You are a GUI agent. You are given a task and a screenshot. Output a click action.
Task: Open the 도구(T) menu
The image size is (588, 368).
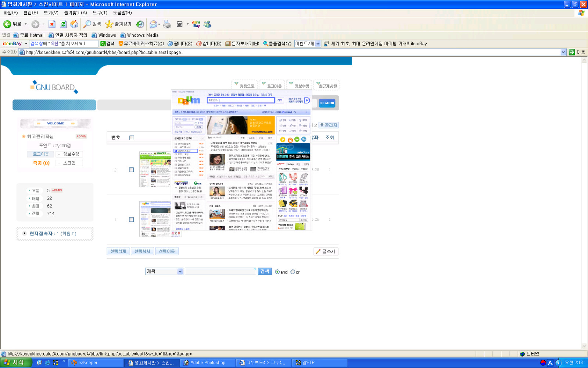click(100, 13)
